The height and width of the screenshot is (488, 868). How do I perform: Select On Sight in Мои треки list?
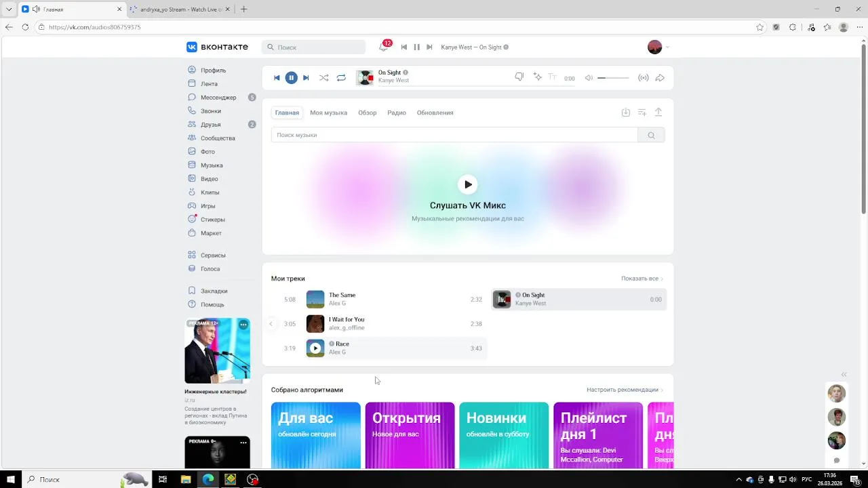[579, 300]
